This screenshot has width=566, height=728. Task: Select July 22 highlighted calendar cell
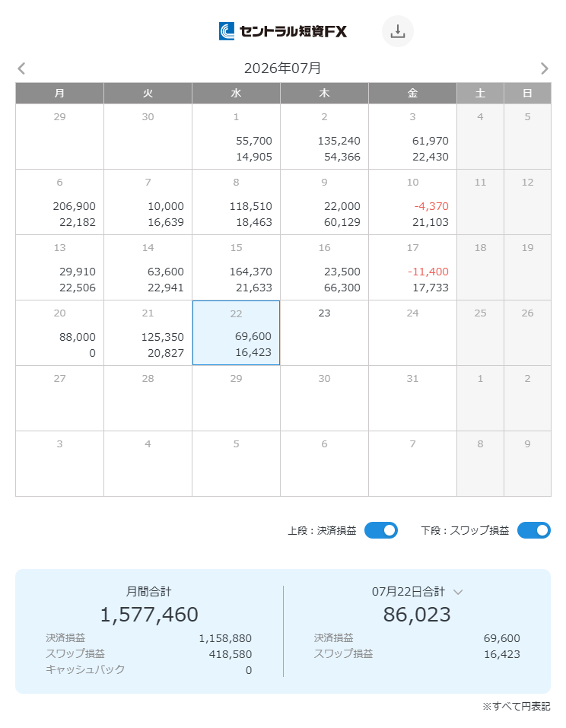pyautogui.click(x=237, y=333)
